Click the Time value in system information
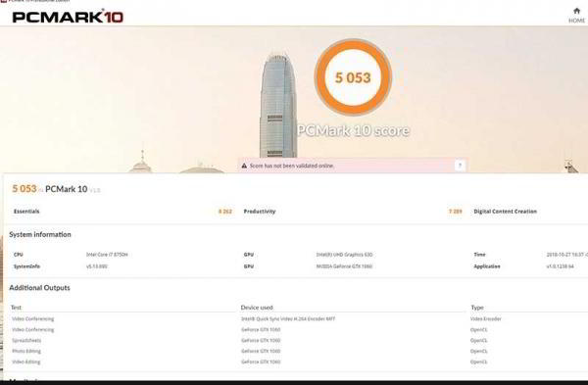588x385 pixels. pyautogui.click(x=567, y=255)
